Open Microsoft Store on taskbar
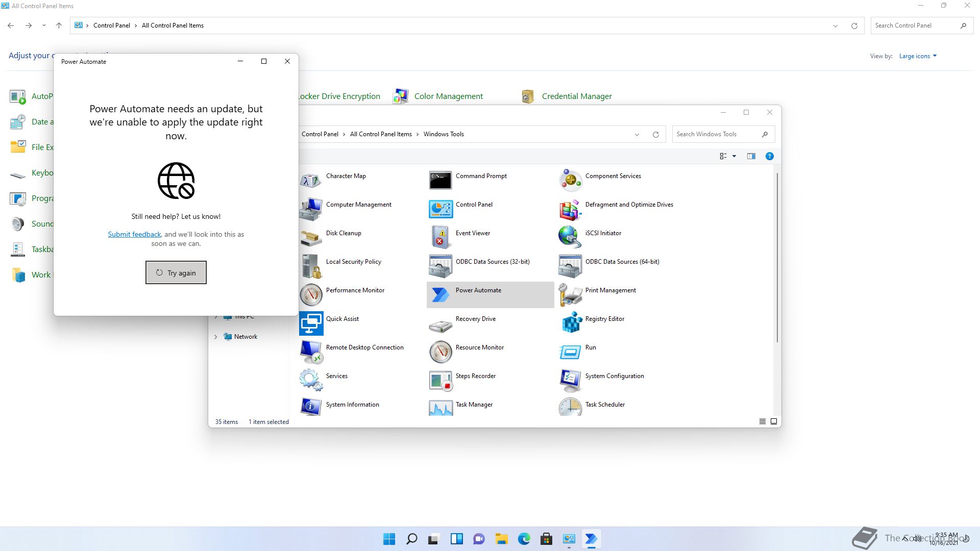Screen dimensions: 980x551 pos(546,539)
